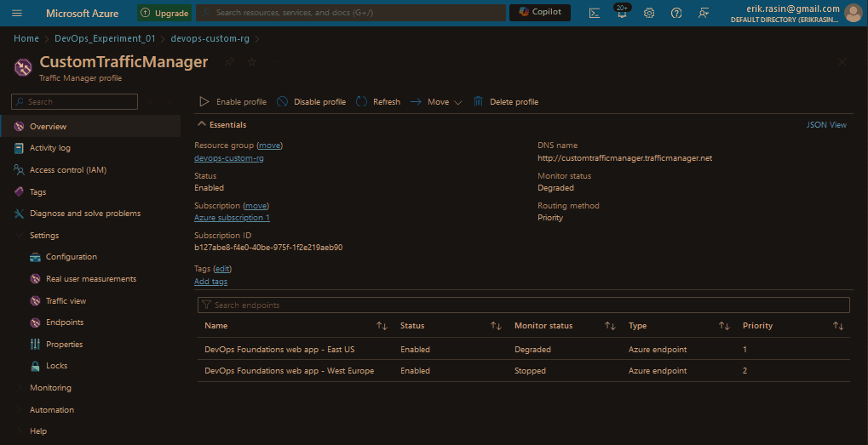Open Configuration settings page

coord(72,257)
